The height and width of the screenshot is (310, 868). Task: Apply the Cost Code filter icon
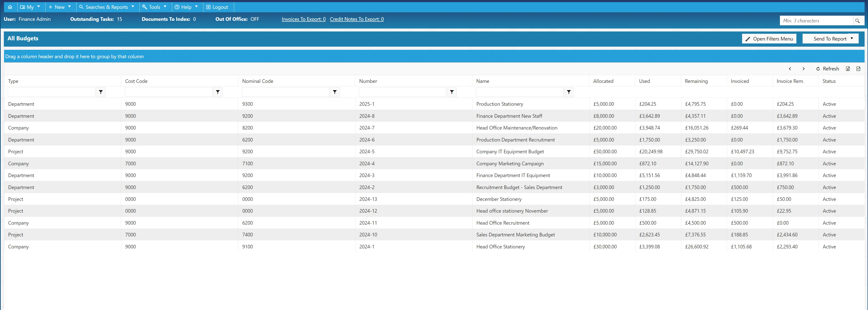click(218, 92)
